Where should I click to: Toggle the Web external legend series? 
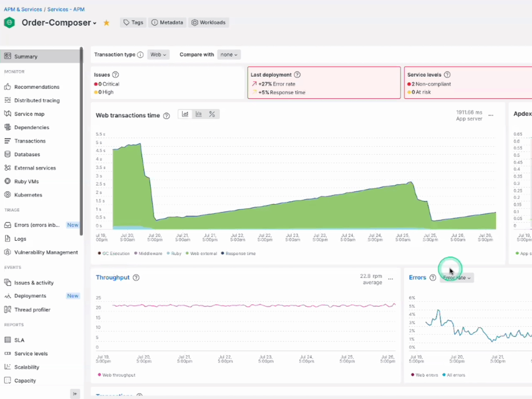[202, 254]
